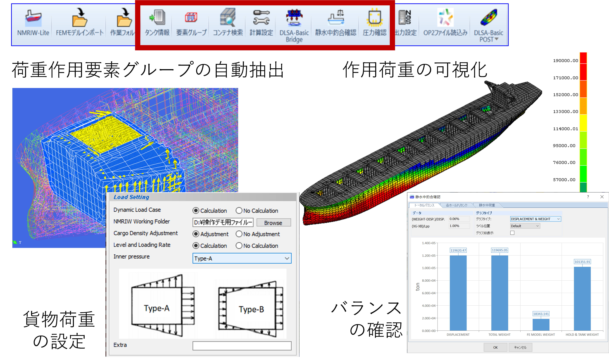Select No Calculation for Dynamic Load Case
The width and height of the screenshot is (609, 364).
tap(239, 210)
